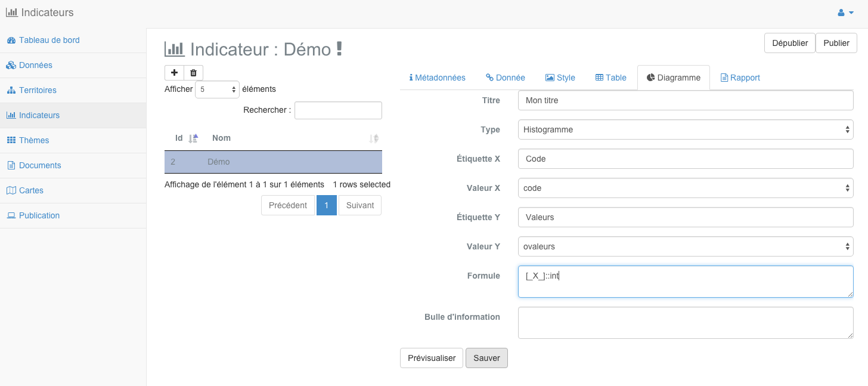Screen dimensions: 868x386
Task: Switch to Métadonnées tab
Action: [438, 78]
